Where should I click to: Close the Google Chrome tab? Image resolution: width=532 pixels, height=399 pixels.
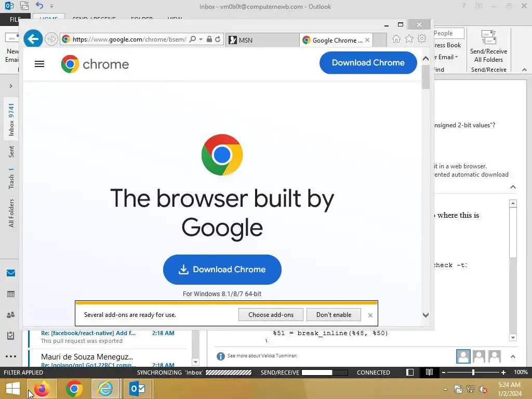(x=367, y=40)
